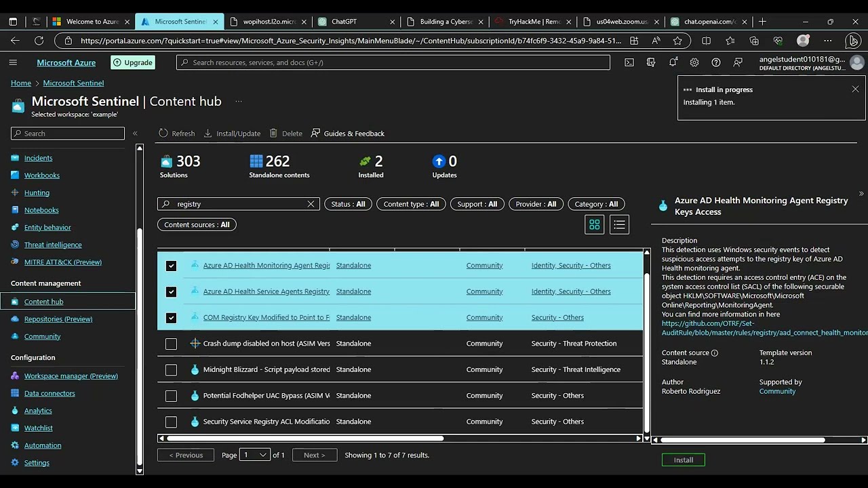Switch to the TryHackMe browser tab
Viewport: 868px width, 488px height.
coord(532,22)
